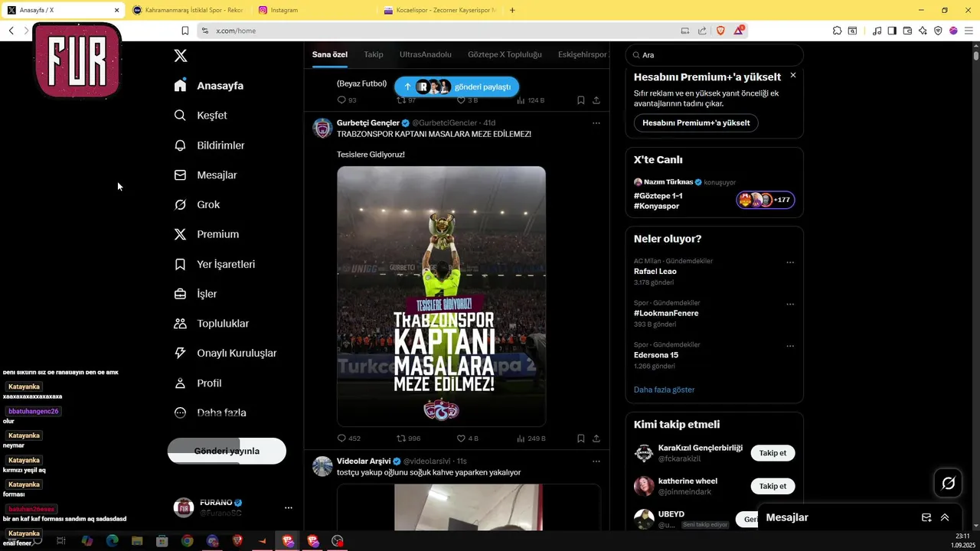Viewport: 980px width, 551px height.
Task: Repost Gurbetçi Gençler post (996)
Action: (409, 439)
